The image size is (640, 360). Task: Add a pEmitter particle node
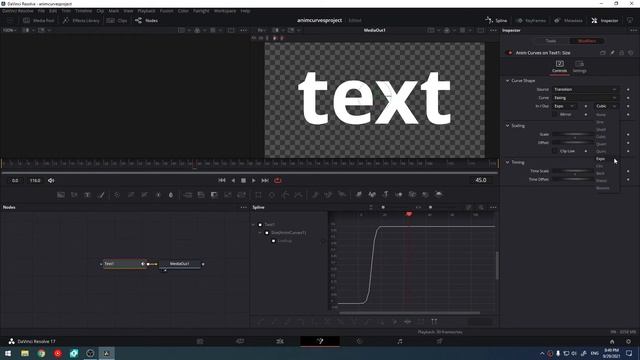315,195
